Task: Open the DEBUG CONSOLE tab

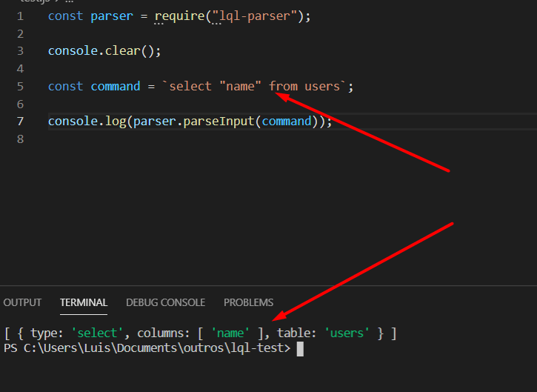Action: [x=165, y=302]
